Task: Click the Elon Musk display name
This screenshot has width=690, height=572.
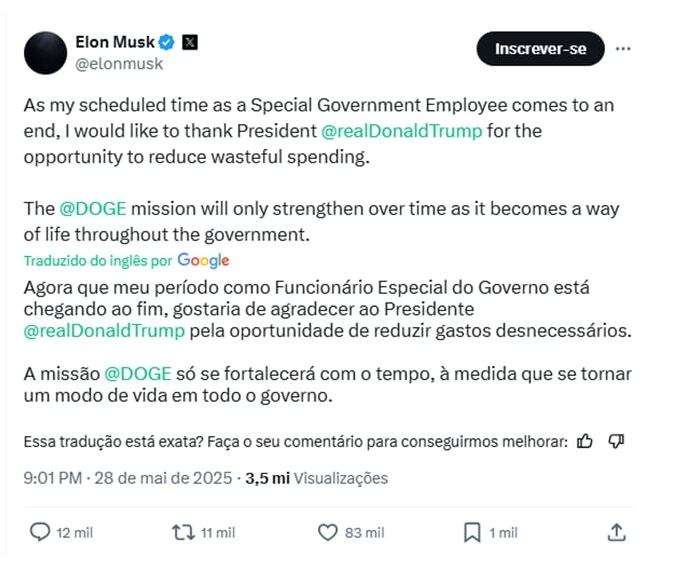Action: pyautogui.click(x=115, y=42)
